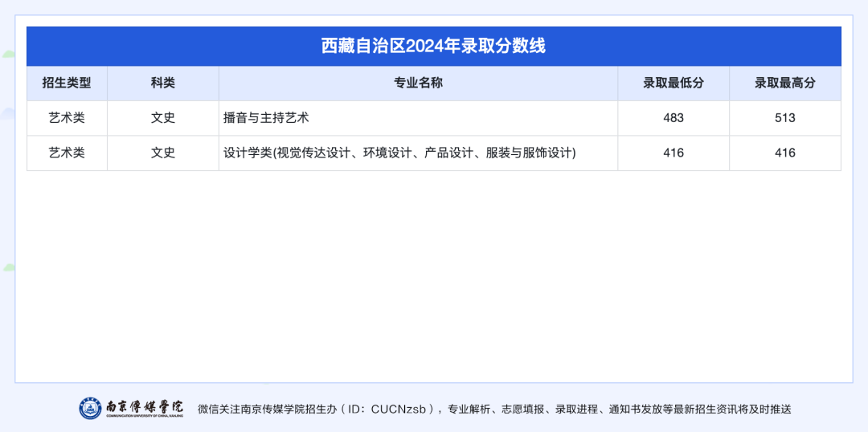The image size is (868, 432).
Task: Select 艺术类 in the 播音与主持艺术 row
Action: pos(67,118)
